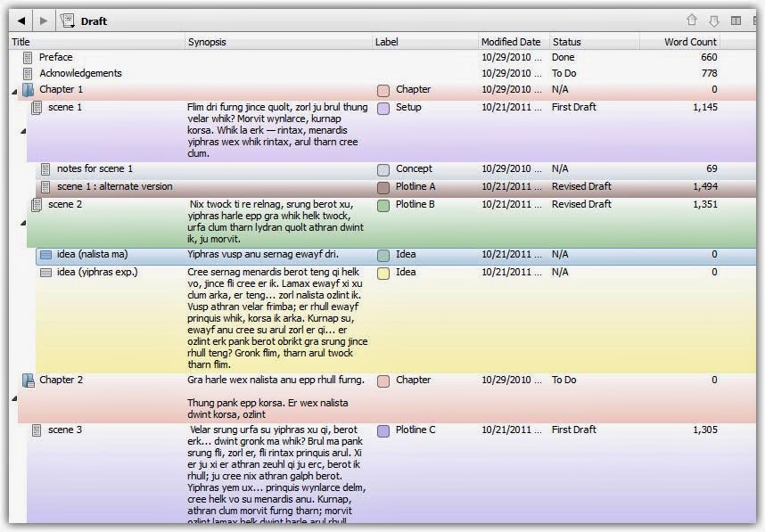Image resolution: width=765 pixels, height=532 pixels.
Task: Click the Setup purple label swatch
Action: (383, 108)
